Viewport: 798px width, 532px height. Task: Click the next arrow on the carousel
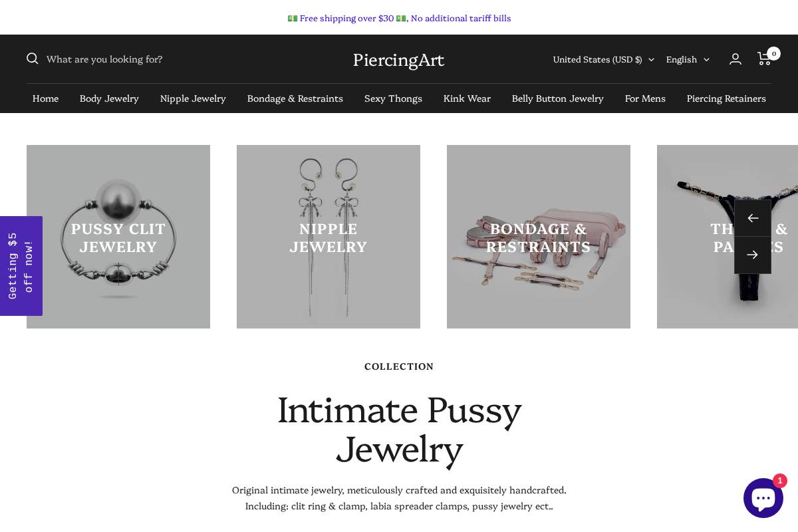(x=752, y=255)
